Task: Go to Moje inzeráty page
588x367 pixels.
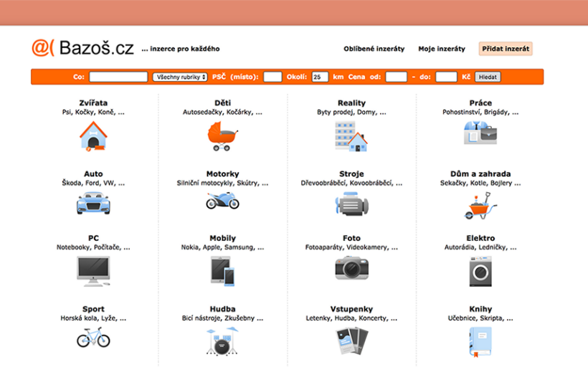Action: tap(442, 49)
